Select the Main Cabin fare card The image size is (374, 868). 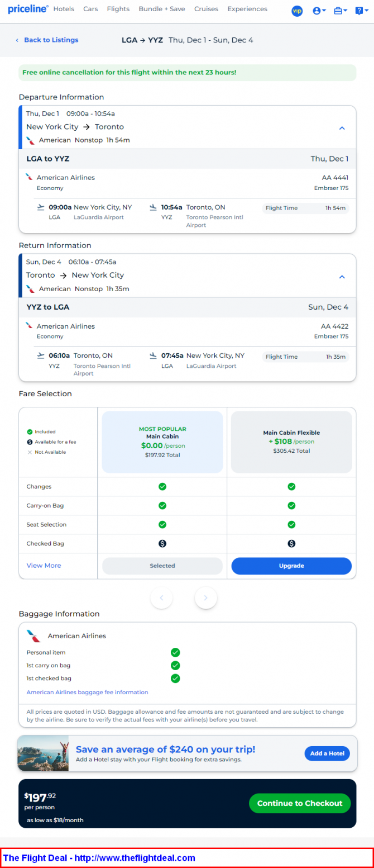point(162,442)
